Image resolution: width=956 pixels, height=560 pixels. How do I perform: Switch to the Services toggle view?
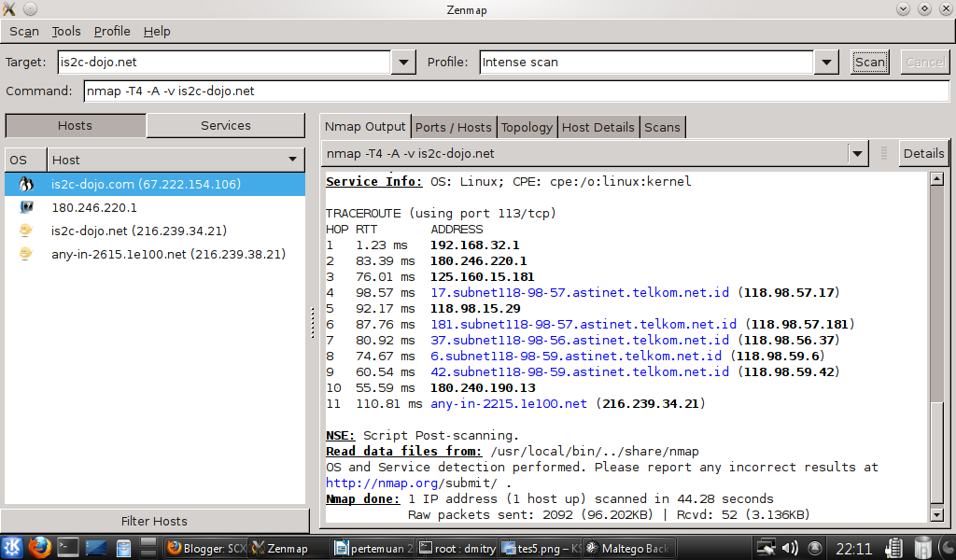[226, 125]
